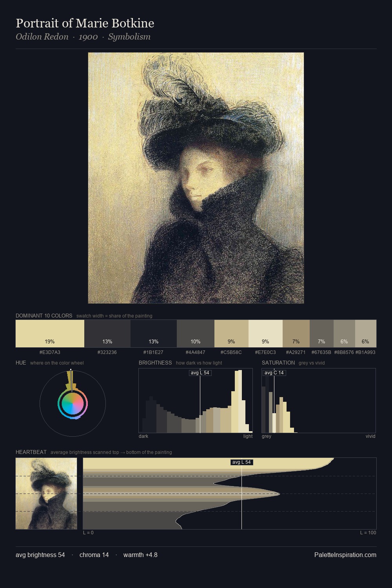Click the DOMINANT 10 COLORS heading
This screenshot has height=588, width=392.
click(x=44, y=316)
